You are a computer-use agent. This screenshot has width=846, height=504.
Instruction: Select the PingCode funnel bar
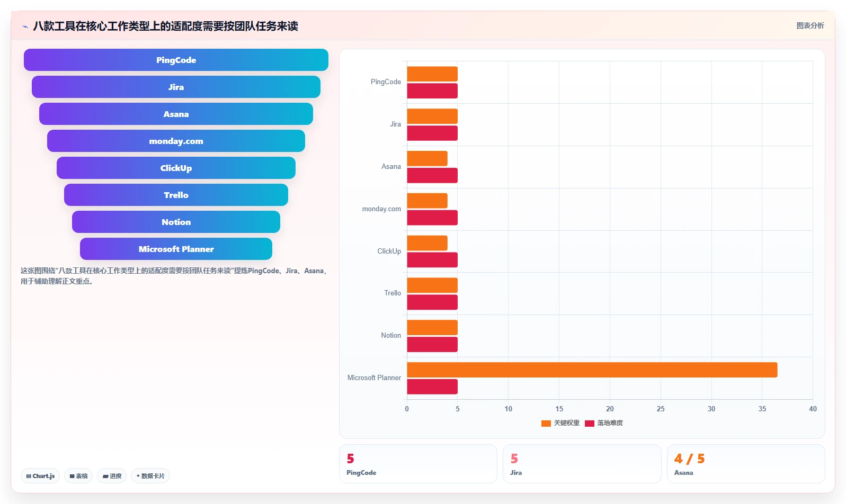click(x=176, y=60)
